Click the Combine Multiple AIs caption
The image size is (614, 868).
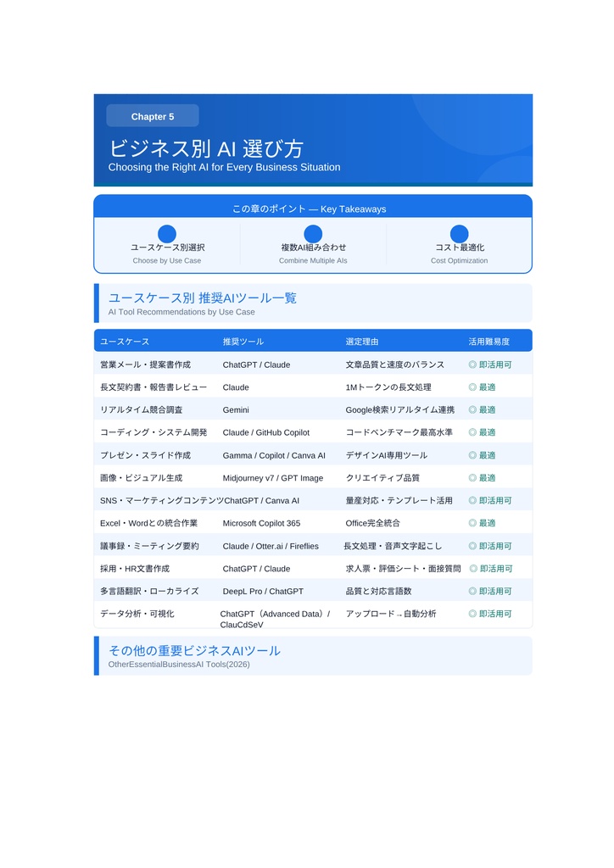click(x=313, y=261)
